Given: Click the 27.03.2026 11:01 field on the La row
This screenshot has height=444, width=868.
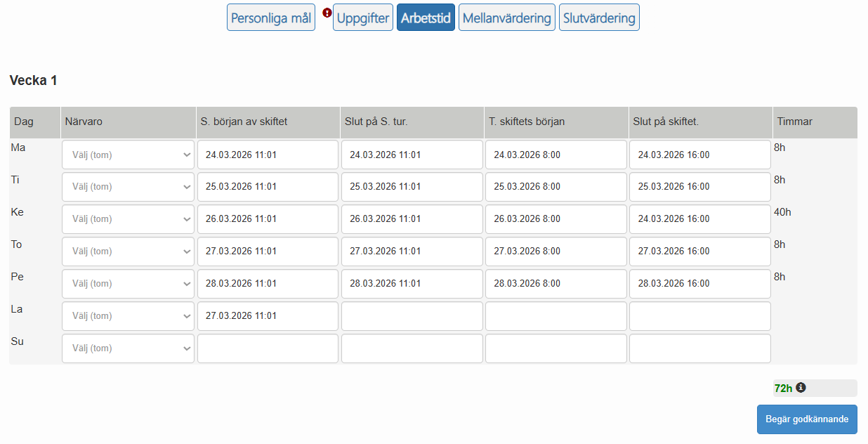Looking at the screenshot, I should [x=267, y=315].
